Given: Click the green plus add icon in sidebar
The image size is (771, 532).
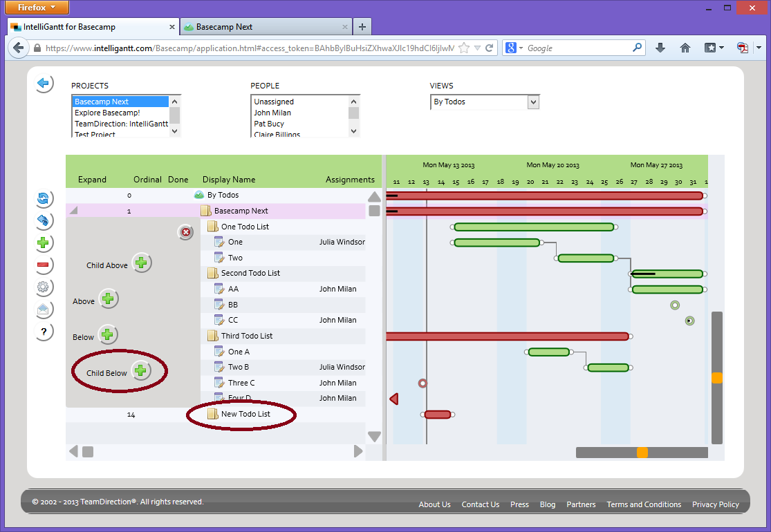Looking at the screenshot, I should point(43,243).
